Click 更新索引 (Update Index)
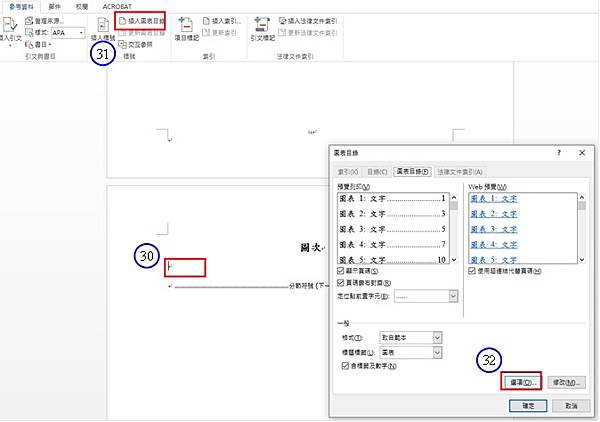The height and width of the screenshot is (422, 600). [x=220, y=33]
